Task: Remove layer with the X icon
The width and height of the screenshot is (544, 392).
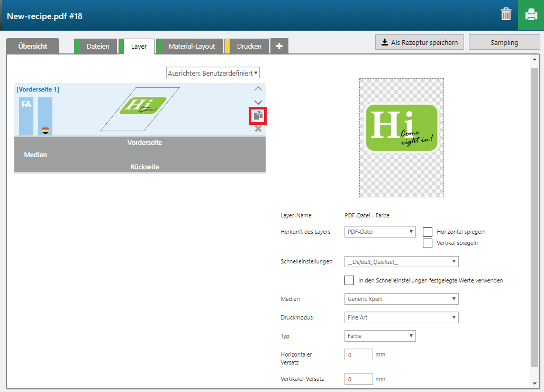Action: click(x=258, y=129)
